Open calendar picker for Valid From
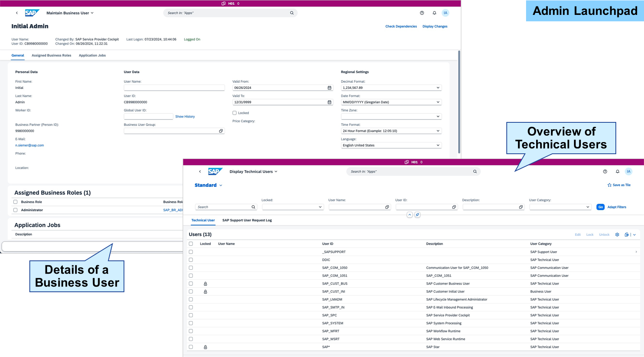 (x=330, y=88)
